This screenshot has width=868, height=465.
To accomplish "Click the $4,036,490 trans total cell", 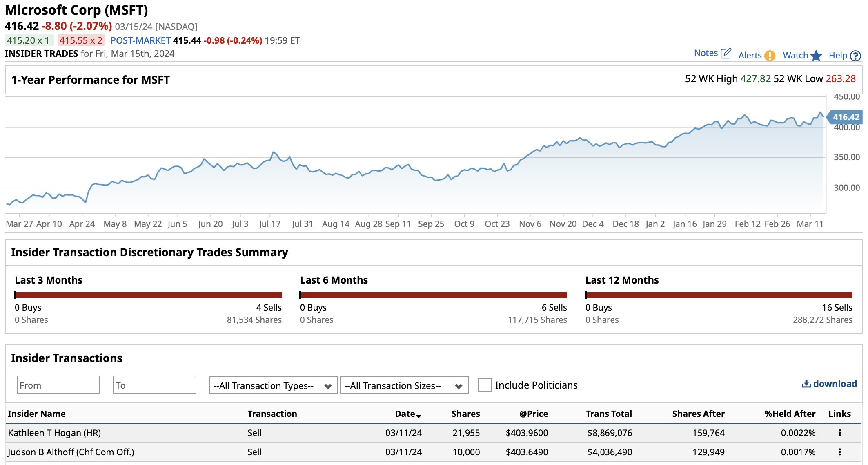I will (610, 452).
